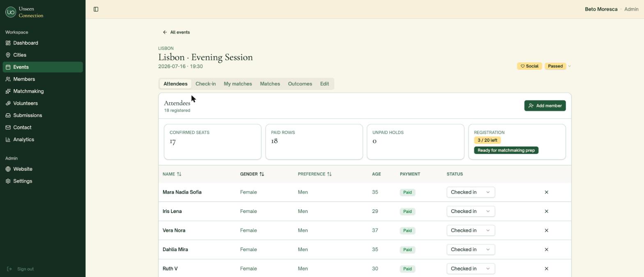Open the My matches tab
644x277 pixels.
pyautogui.click(x=238, y=84)
